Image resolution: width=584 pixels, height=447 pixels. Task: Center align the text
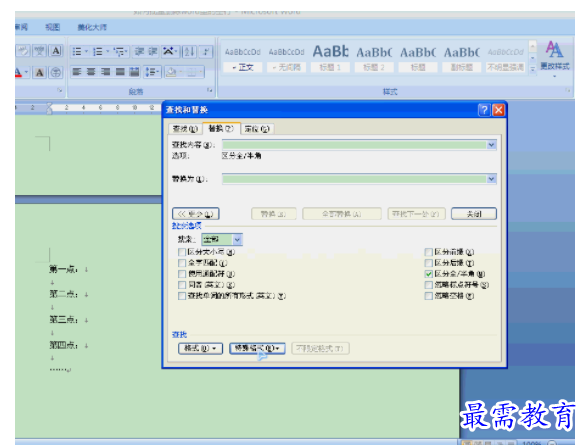pyautogui.click(x=91, y=72)
